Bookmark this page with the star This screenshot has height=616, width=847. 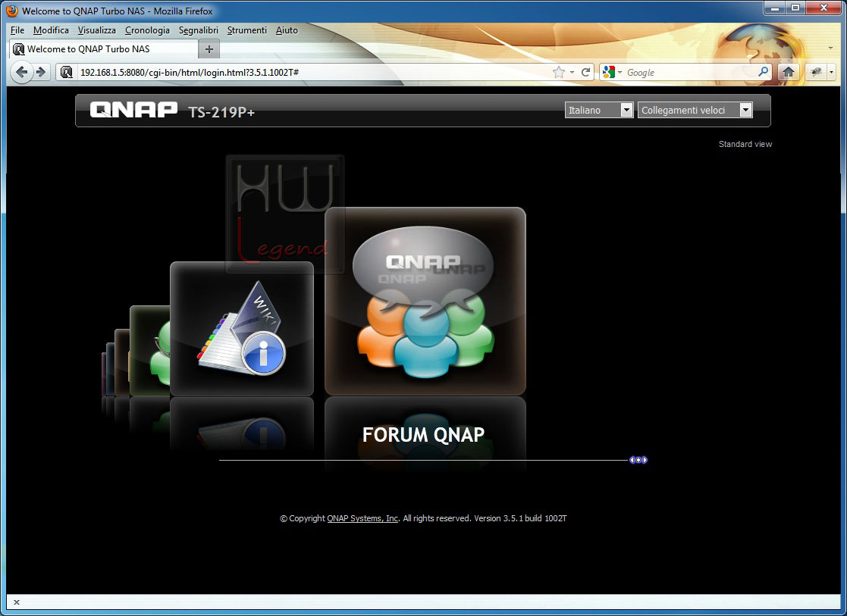(x=559, y=72)
